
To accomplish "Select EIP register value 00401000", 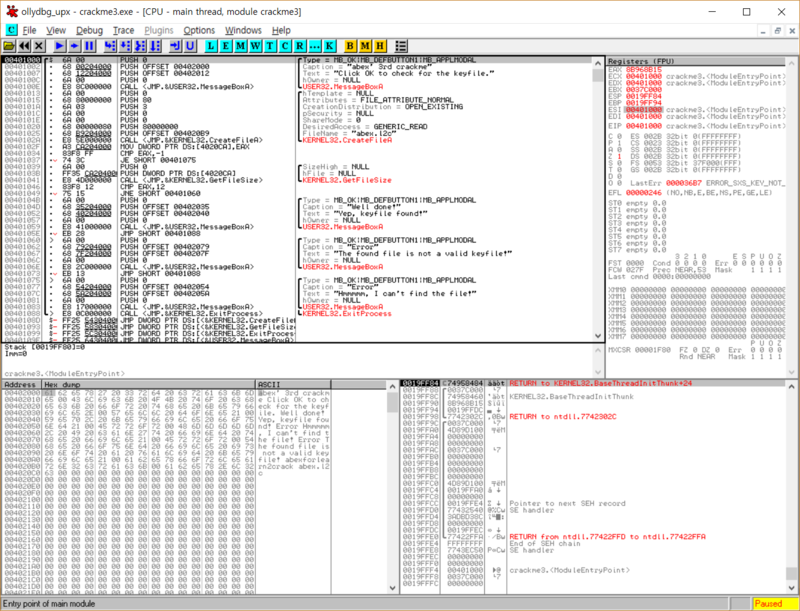I will [643, 126].
